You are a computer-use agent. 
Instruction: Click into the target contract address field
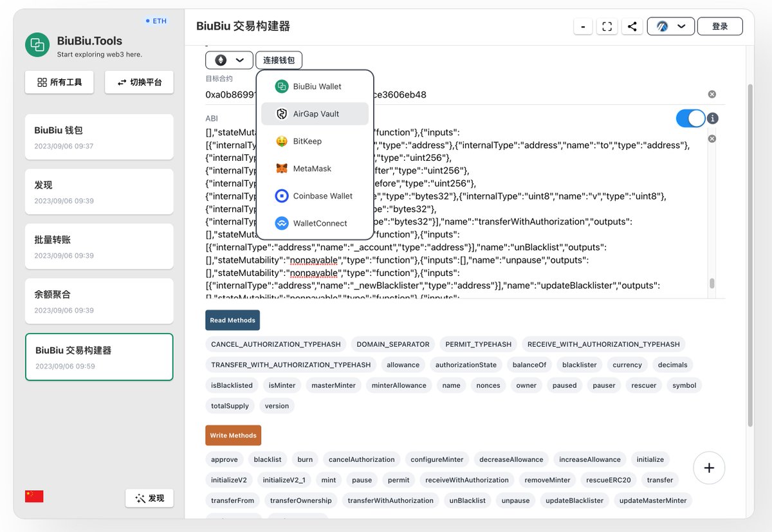[455, 95]
